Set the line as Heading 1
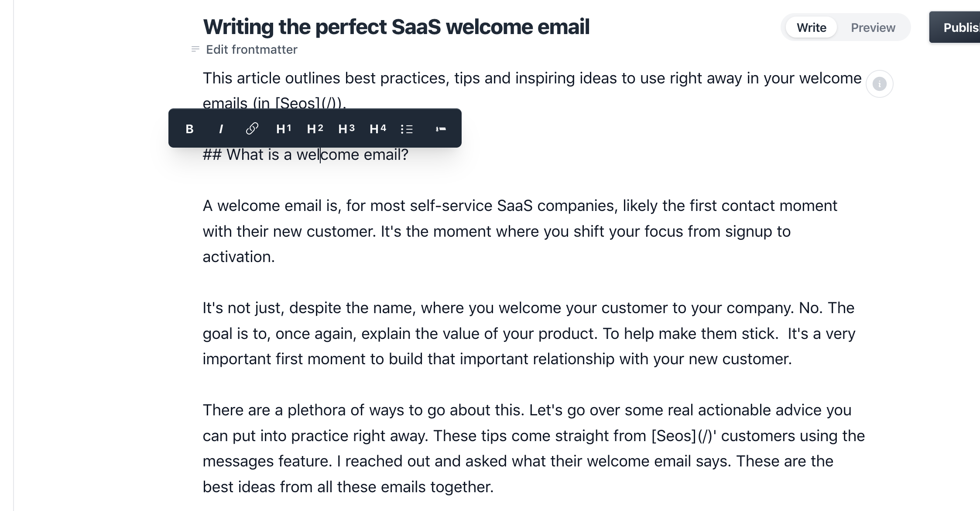Image resolution: width=980 pixels, height=511 pixels. click(x=284, y=129)
